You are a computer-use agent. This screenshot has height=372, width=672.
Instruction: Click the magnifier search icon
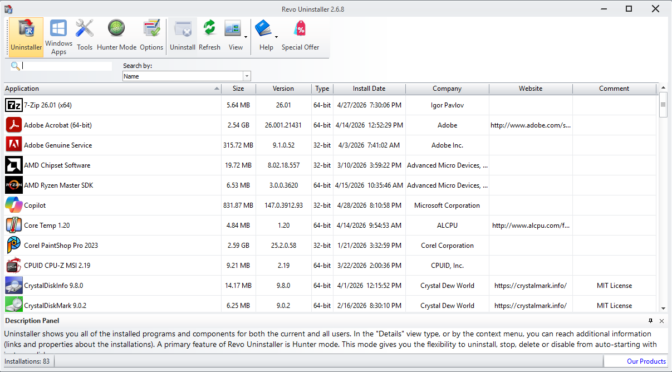15,66
